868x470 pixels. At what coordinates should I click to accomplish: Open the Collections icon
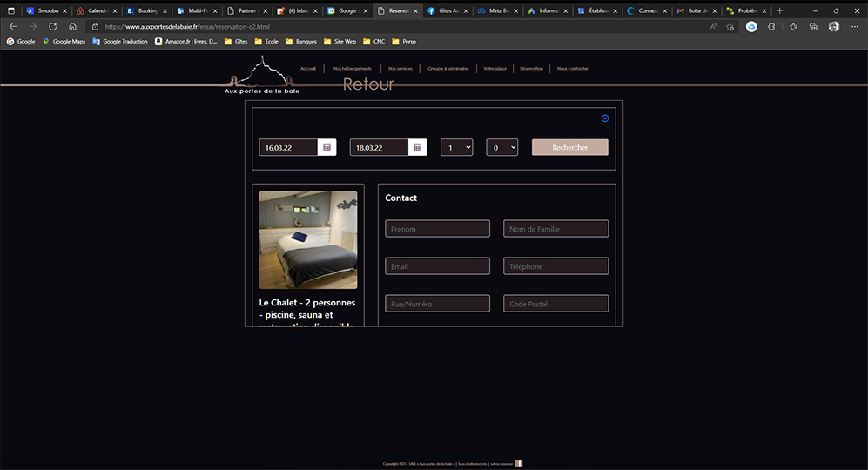click(x=813, y=27)
